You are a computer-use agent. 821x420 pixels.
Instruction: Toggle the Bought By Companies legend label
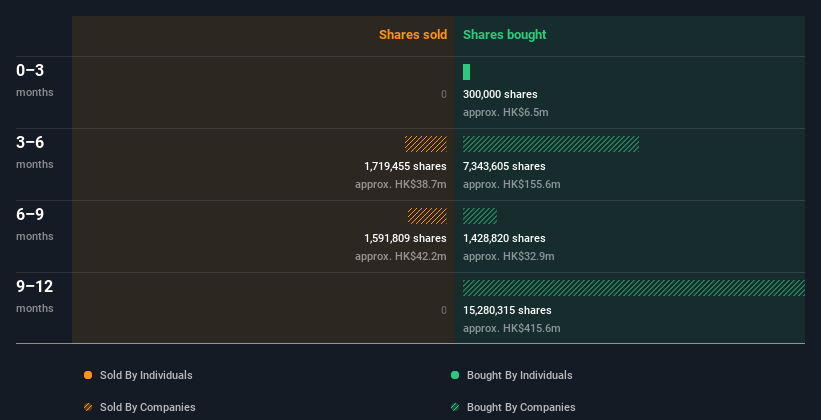[x=521, y=407]
